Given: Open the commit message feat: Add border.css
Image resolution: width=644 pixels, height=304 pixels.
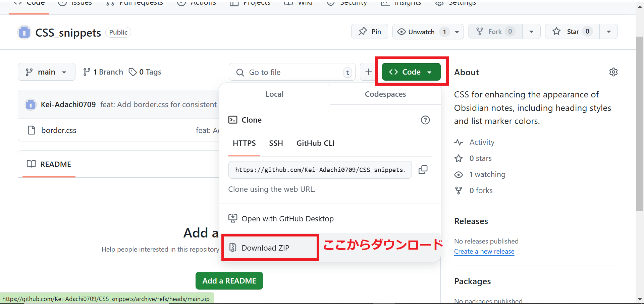Looking at the screenshot, I should tap(159, 104).
